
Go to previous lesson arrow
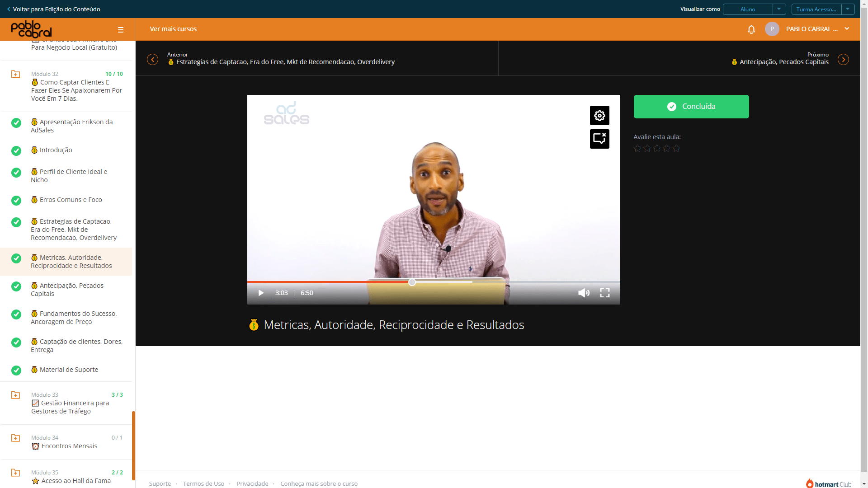pyautogui.click(x=153, y=60)
